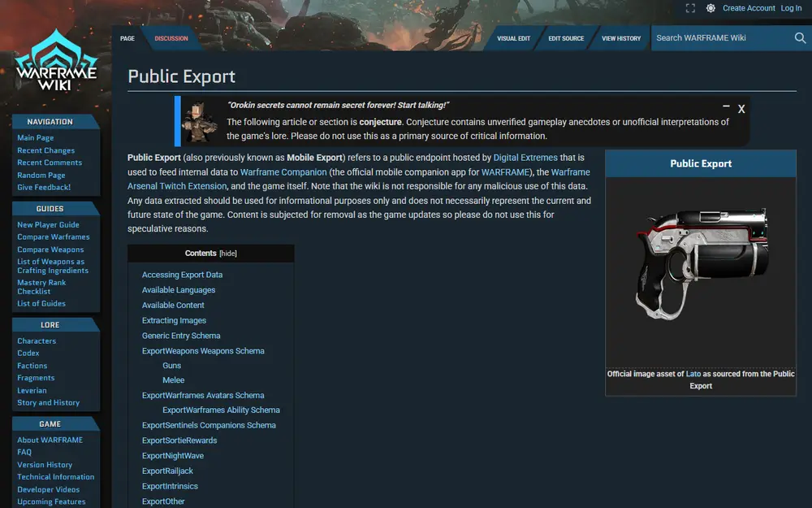The width and height of the screenshot is (812, 508).
Task: Jump to Generic Entry Schema section
Action: click(x=181, y=336)
